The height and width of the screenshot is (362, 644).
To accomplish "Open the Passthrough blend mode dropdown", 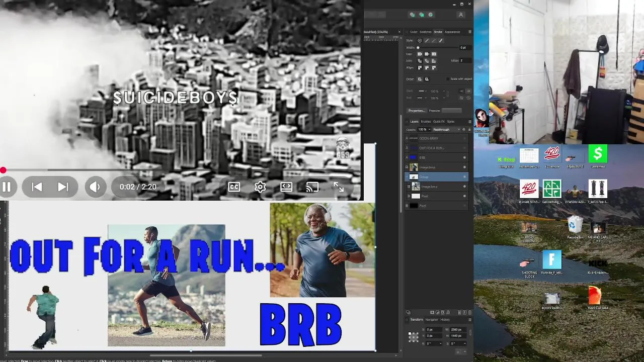I will (x=447, y=129).
